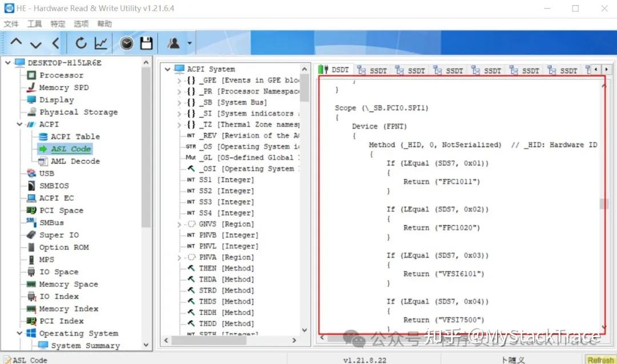Expand the _TZ Thermal Zone node
The width and height of the screenshot is (617, 364).
pos(179,125)
